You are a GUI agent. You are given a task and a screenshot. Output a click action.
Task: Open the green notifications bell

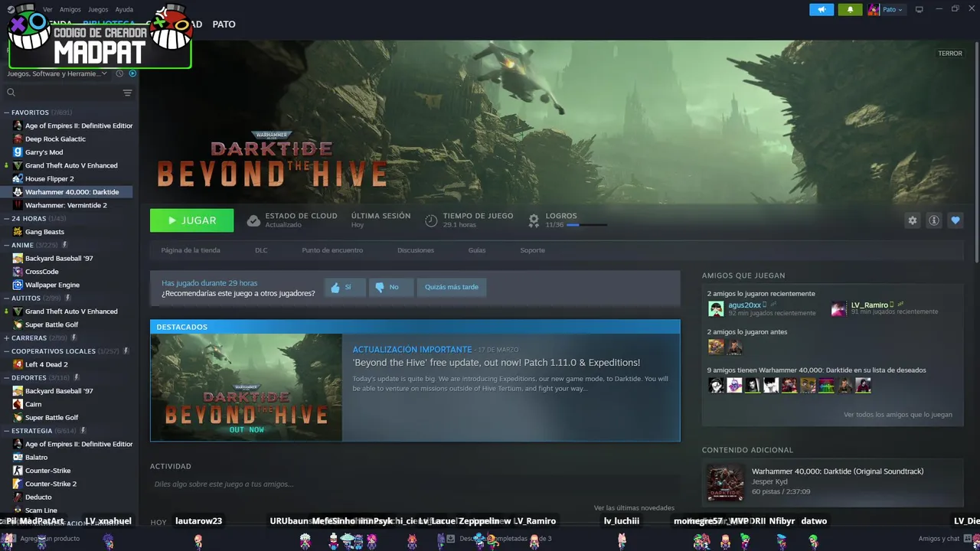pos(850,9)
